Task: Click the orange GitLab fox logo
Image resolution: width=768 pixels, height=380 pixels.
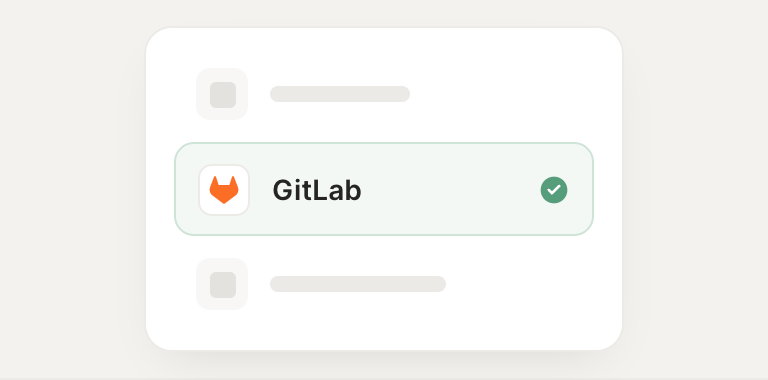Action: pyautogui.click(x=224, y=190)
